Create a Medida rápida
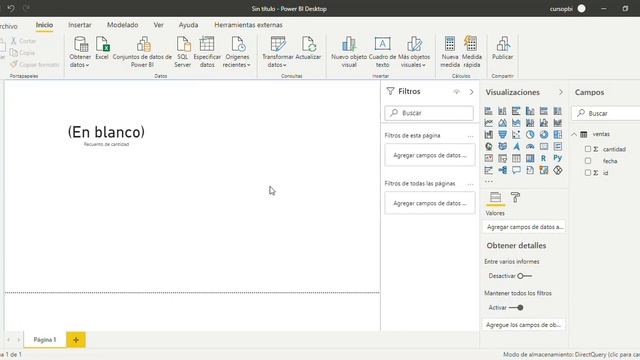 coord(471,52)
